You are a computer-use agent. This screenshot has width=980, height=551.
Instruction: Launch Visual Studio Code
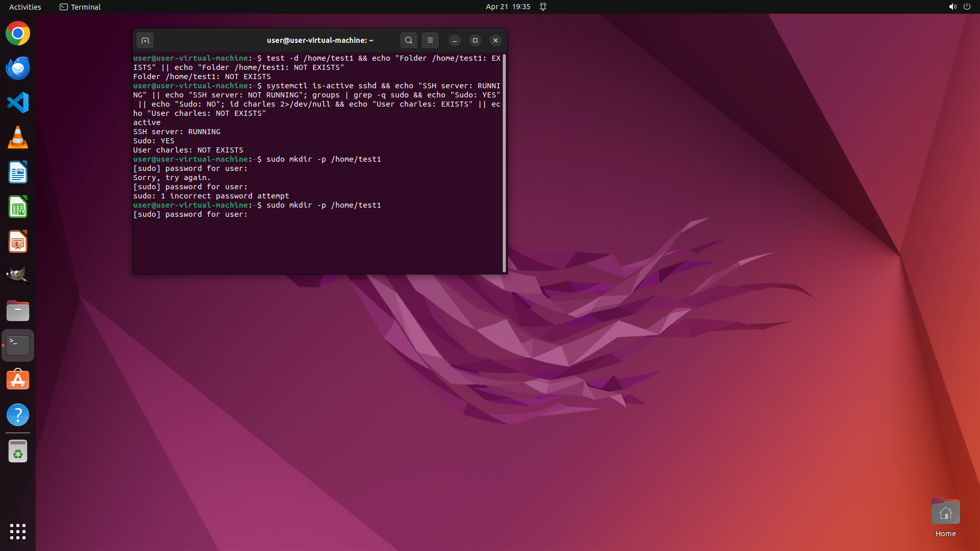coord(18,103)
